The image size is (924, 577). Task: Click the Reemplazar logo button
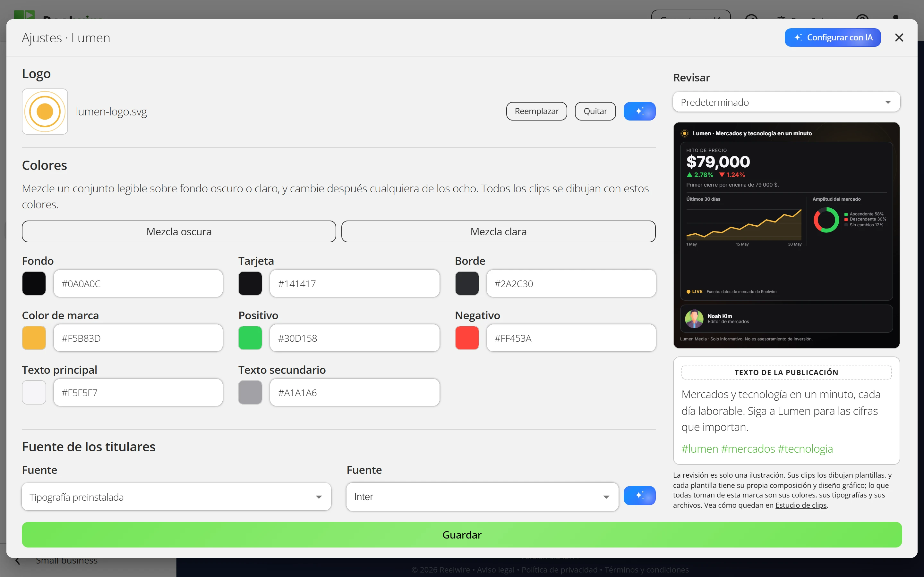click(536, 111)
